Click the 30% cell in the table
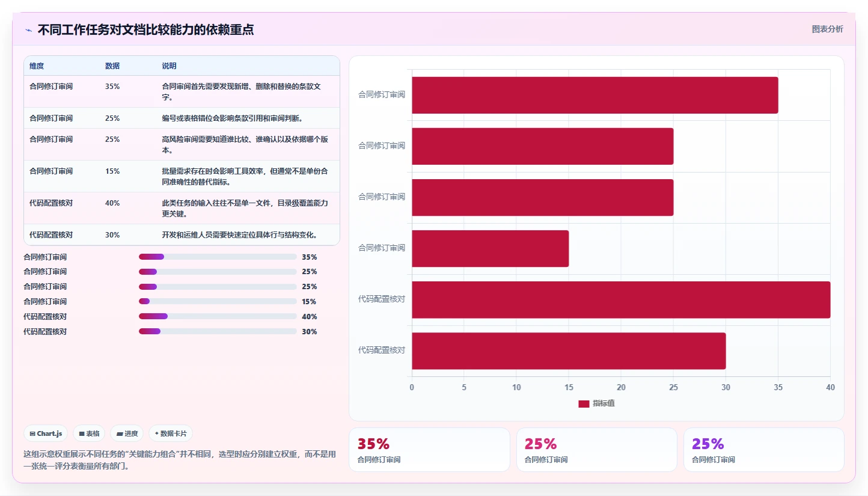The width and height of the screenshot is (868, 496). (112, 234)
